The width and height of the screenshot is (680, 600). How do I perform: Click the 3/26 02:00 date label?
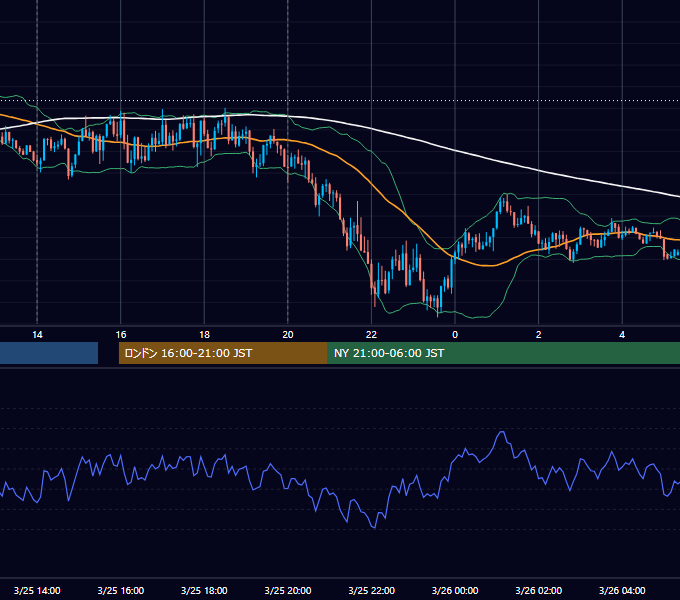(539, 590)
